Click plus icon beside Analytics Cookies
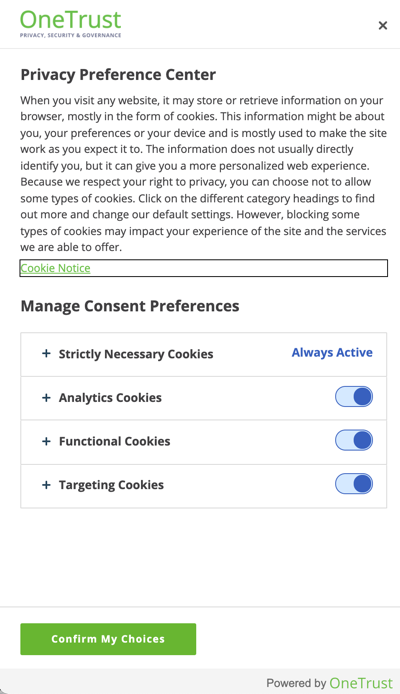The image size is (400, 694). (x=46, y=397)
